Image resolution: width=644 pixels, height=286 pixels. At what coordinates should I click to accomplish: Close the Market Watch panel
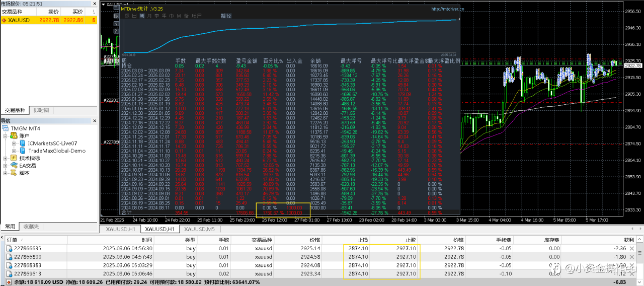point(94,4)
